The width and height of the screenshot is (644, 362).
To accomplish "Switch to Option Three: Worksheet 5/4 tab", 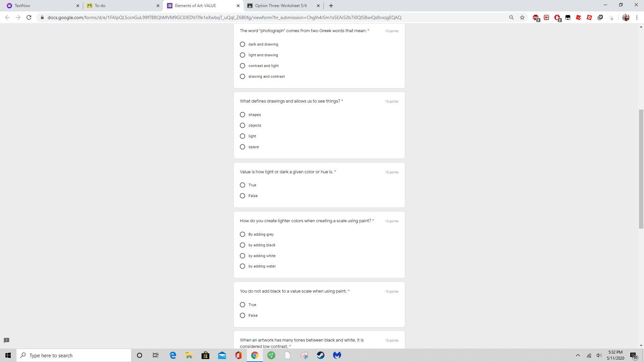I will [280, 6].
